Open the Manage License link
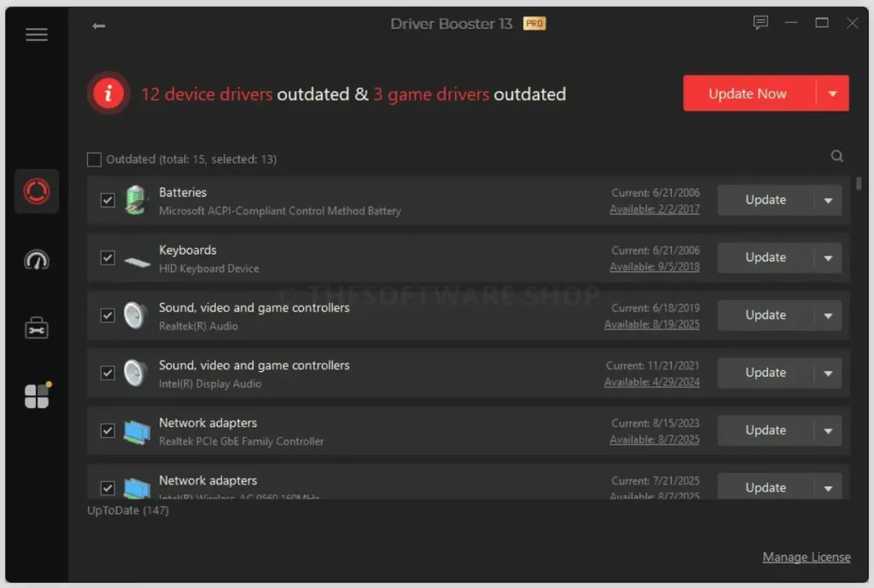Image resolution: width=874 pixels, height=588 pixels. coord(807,556)
